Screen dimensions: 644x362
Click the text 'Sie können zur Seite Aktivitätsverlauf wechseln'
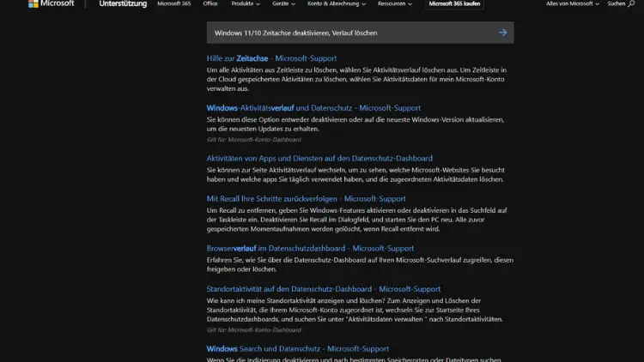tap(276, 170)
